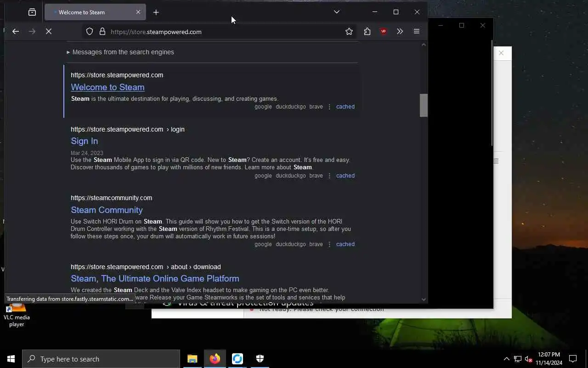Open Firefox application hamburger menu
This screenshot has width=588, height=368.
(x=417, y=31)
